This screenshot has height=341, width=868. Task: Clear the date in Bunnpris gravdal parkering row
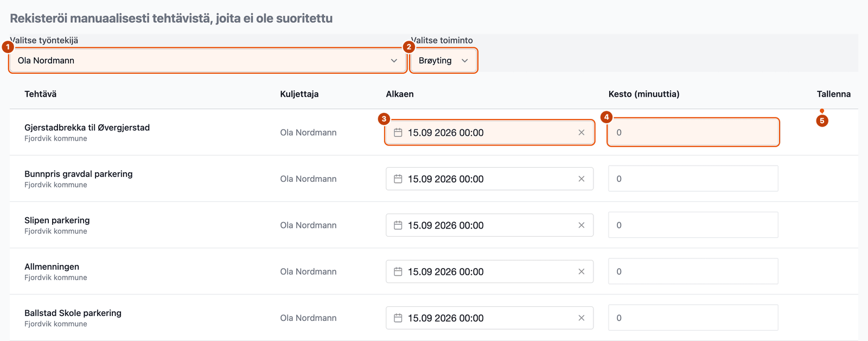581,179
